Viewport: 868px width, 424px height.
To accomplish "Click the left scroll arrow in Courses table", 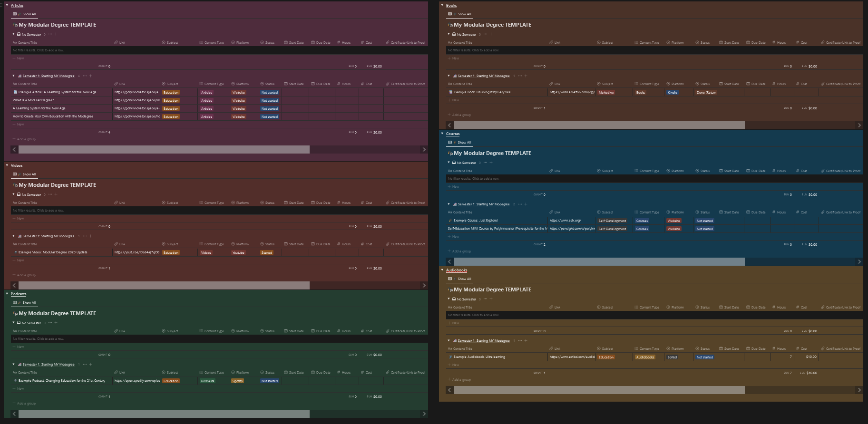I will coord(449,262).
